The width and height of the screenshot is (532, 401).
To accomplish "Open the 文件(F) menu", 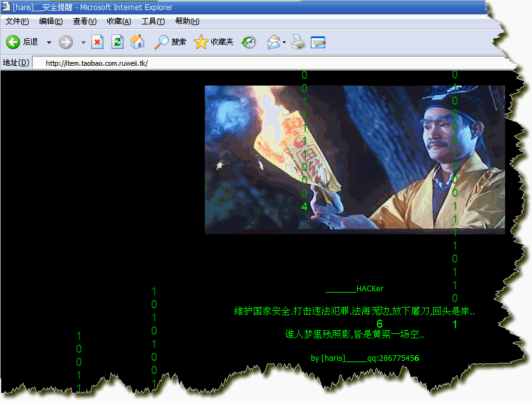I will [x=17, y=21].
